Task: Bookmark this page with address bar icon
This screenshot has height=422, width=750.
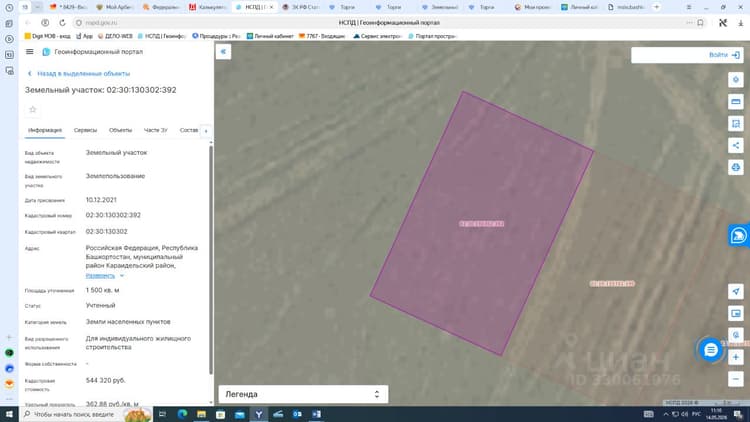Action: click(700, 22)
